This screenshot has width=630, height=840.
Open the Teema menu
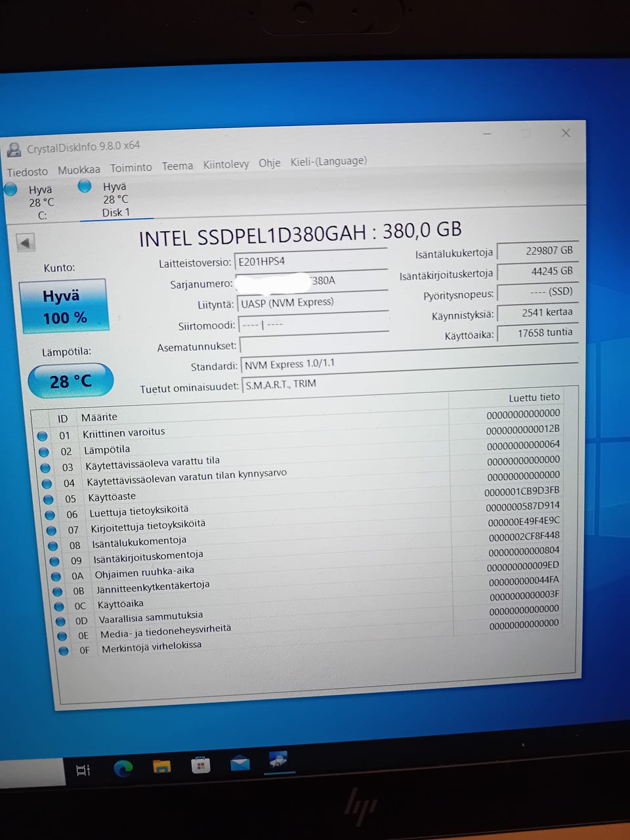click(177, 166)
